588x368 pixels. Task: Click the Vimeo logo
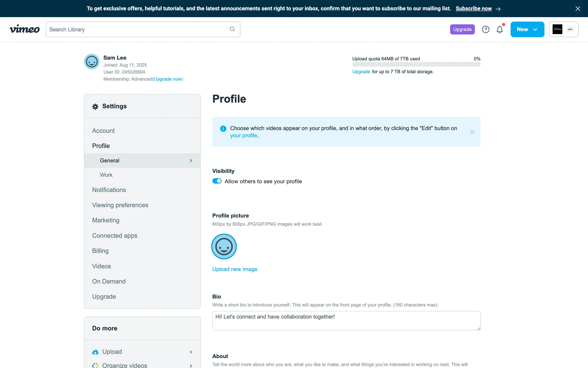[x=24, y=29]
